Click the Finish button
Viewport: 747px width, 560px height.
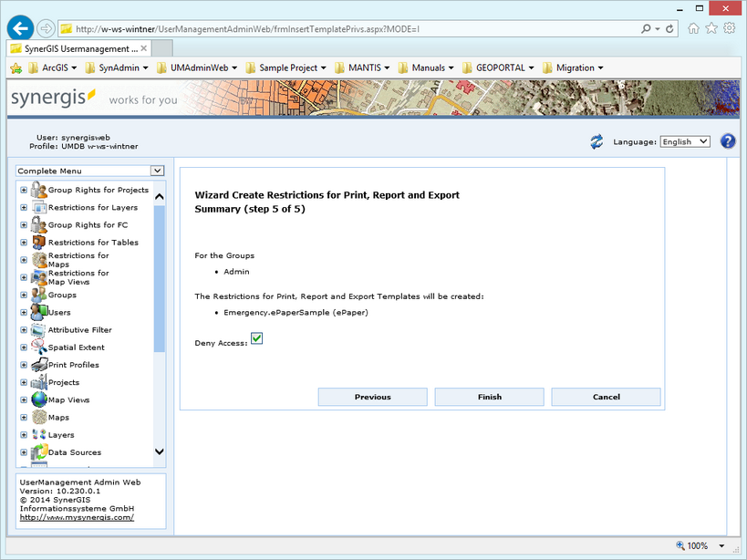[490, 397]
